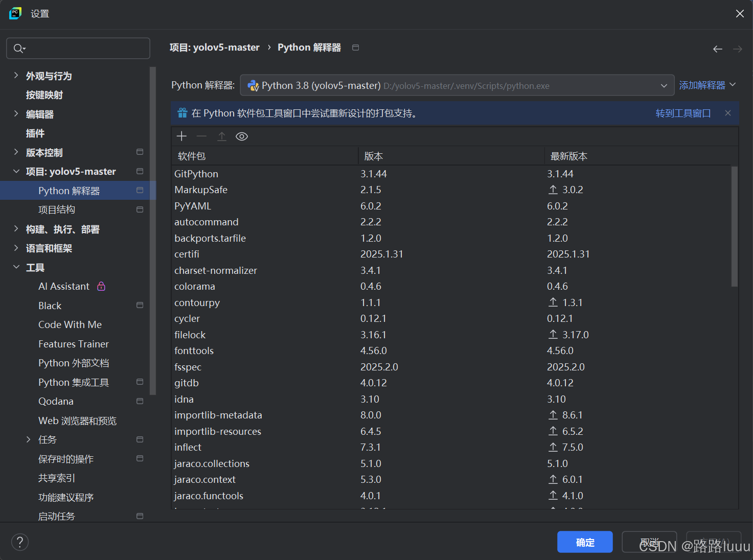Select the jaraco.collections package row

pyautogui.click(x=451, y=463)
